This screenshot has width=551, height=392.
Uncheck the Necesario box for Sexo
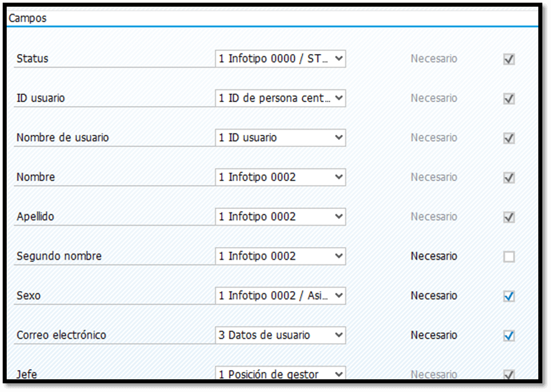tap(509, 296)
